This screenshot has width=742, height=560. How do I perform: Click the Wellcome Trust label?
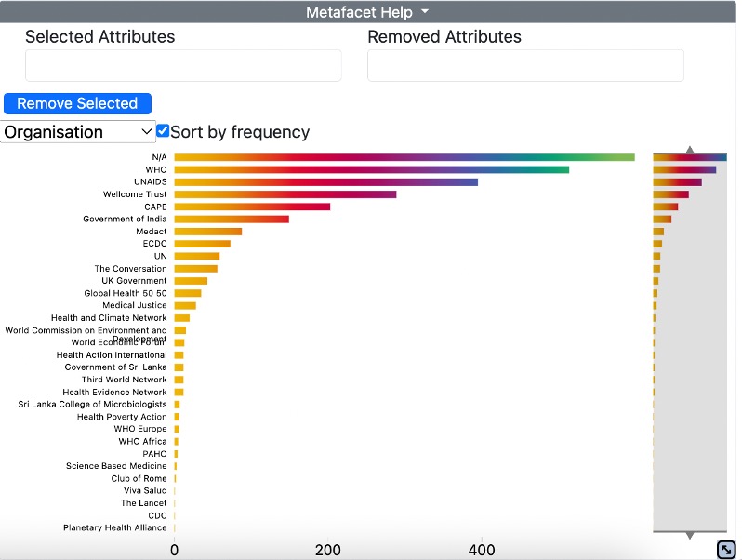[135, 194]
